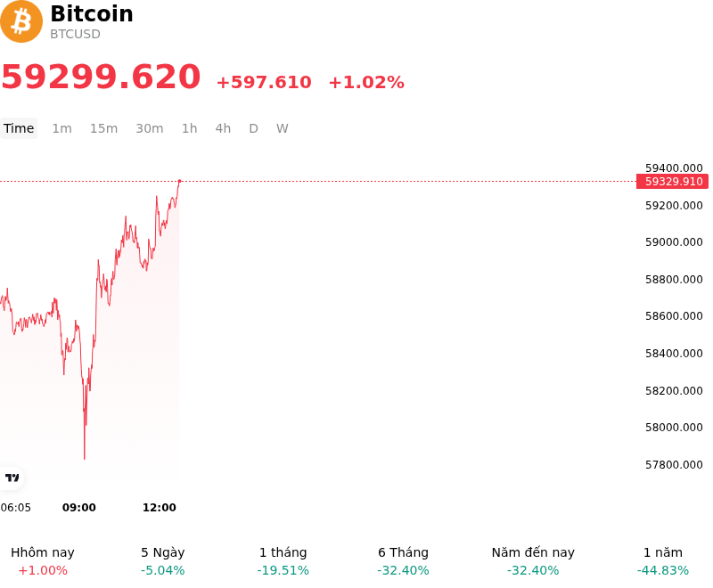Choose the 4h chart interval
This screenshot has width=713, height=588.
(x=223, y=128)
